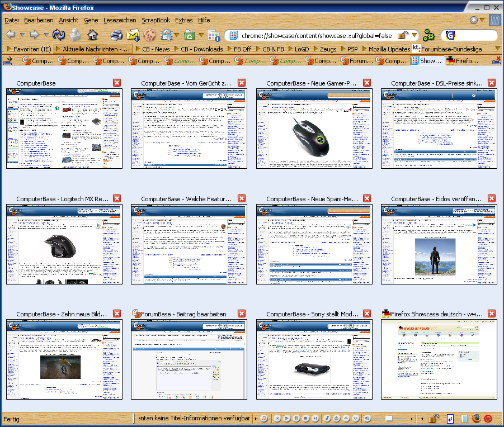Open dropdown next to gear settings icon

click(177, 35)
